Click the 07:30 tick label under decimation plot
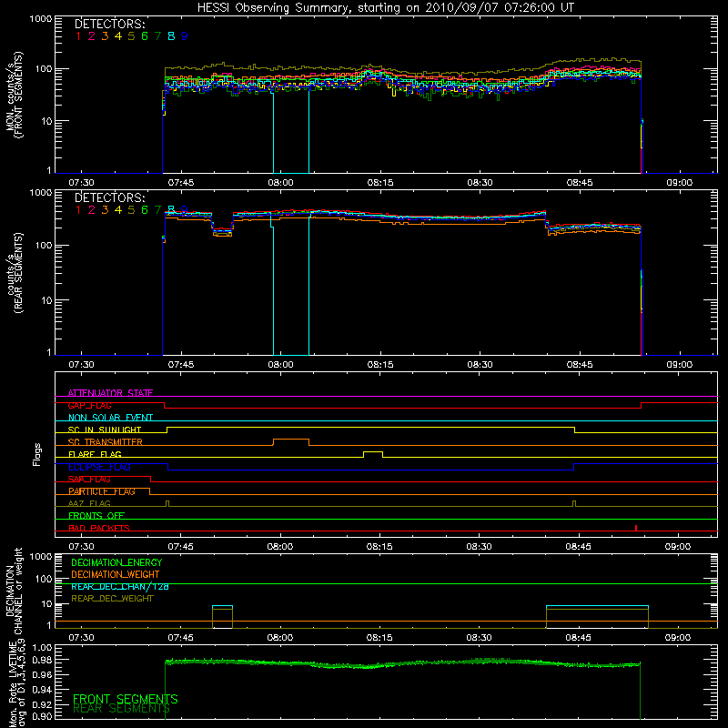 coord(81,638)
